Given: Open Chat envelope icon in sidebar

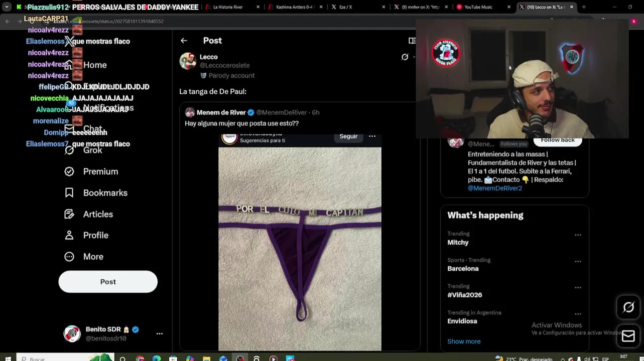Looking at the screenshot, I should pyautogui.click(x=69, y=129).
